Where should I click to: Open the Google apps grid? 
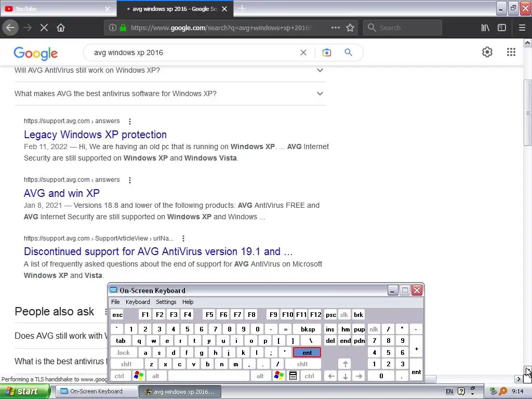coord(511,52)
